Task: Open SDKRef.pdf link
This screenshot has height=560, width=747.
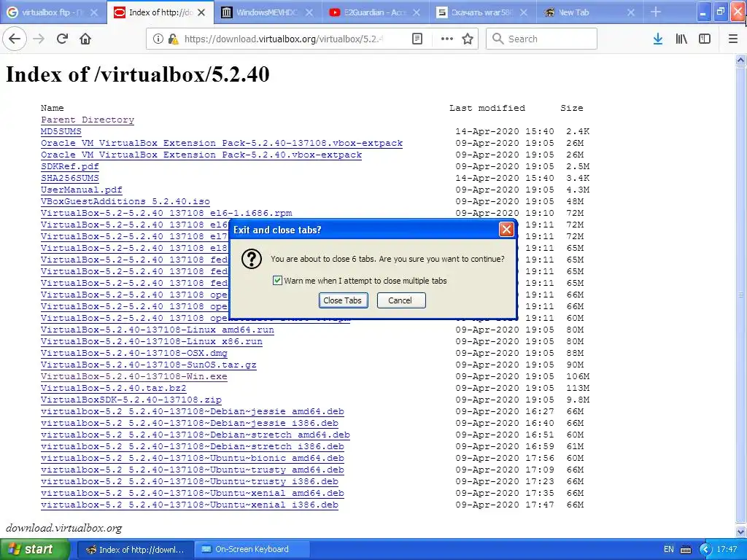Action: tap(70, 167)
